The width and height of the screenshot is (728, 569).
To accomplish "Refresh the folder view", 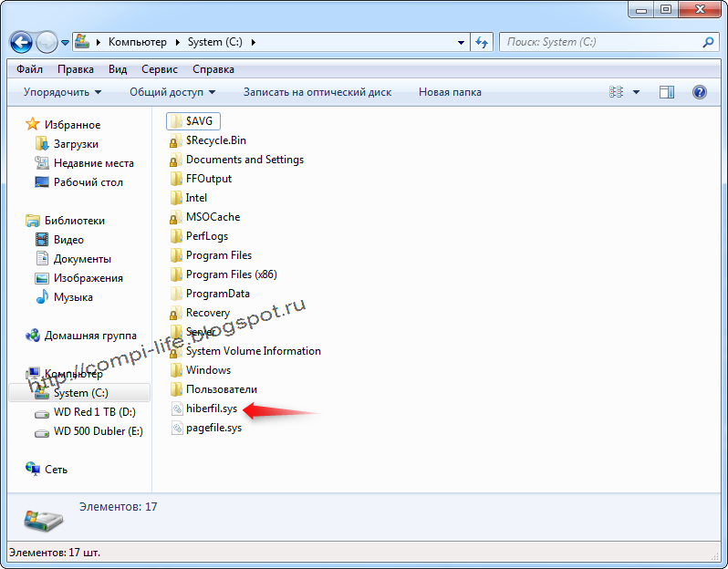I will 482,42.
